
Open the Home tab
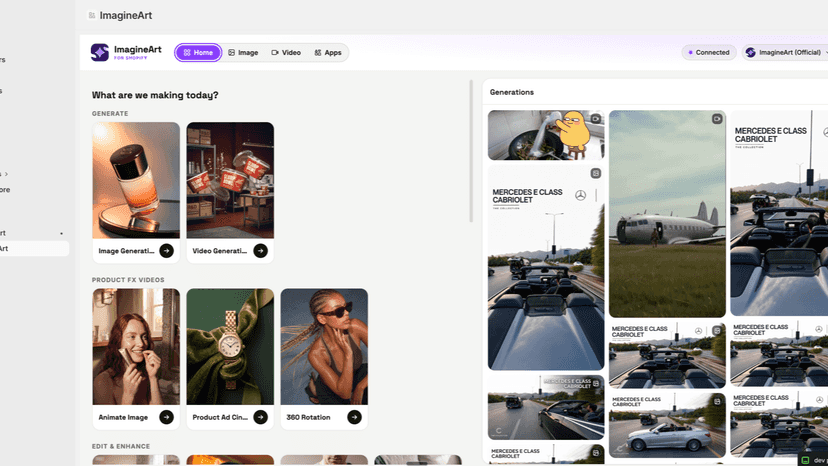[x=198, y=52]
